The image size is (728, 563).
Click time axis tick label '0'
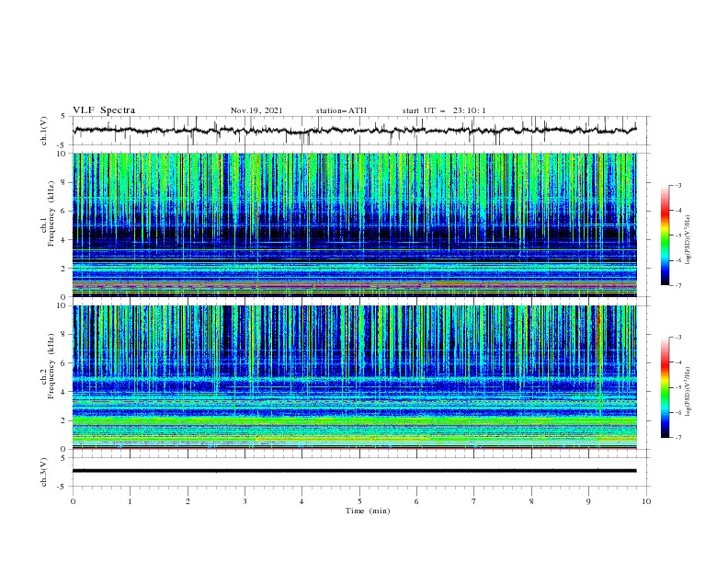[73, 501]
